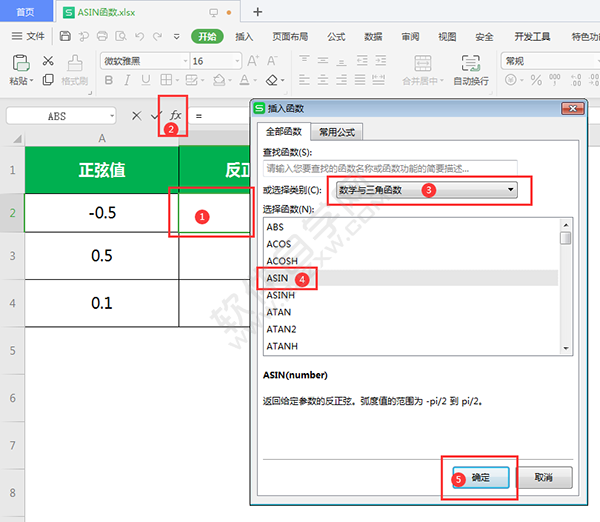The width and height of the screenshot is (600, 522).
Task: Click the Cut scissors icon
Action: [x=48, y=60]
